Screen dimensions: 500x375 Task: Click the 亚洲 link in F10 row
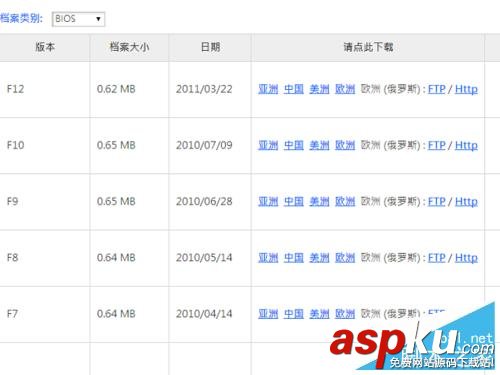coord(268,145)
